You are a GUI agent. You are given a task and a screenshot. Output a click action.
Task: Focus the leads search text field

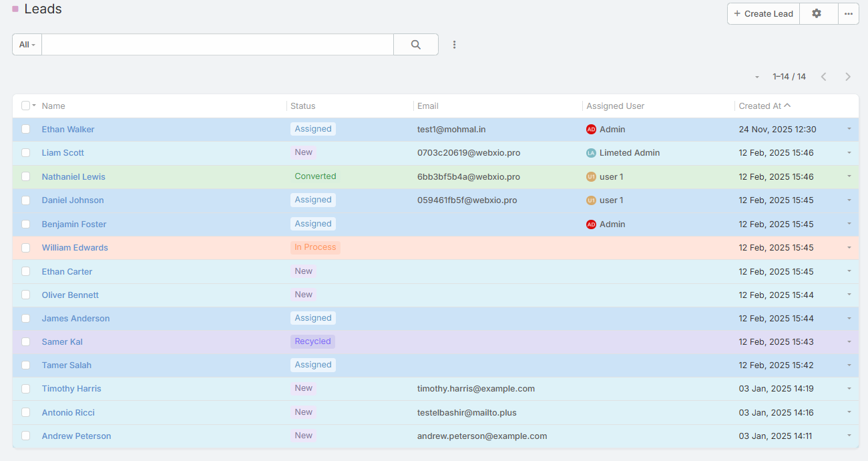click(217, 45)
